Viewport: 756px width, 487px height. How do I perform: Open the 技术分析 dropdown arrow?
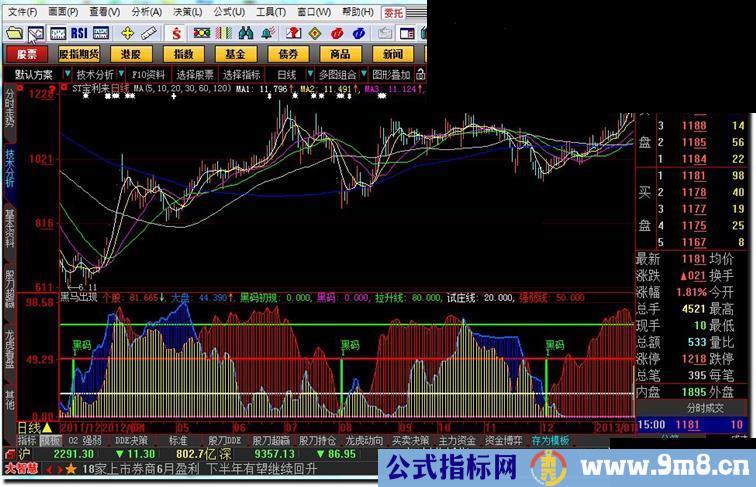tap(122, 74)
